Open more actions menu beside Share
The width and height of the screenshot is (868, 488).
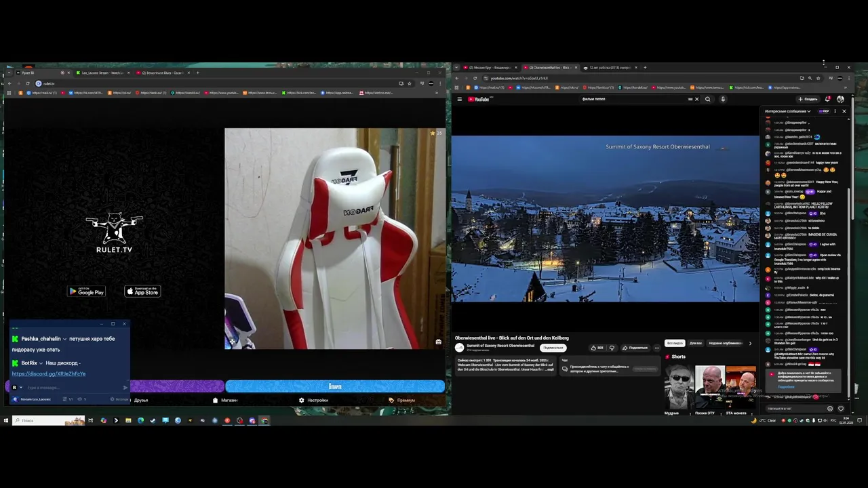point(656,348)
